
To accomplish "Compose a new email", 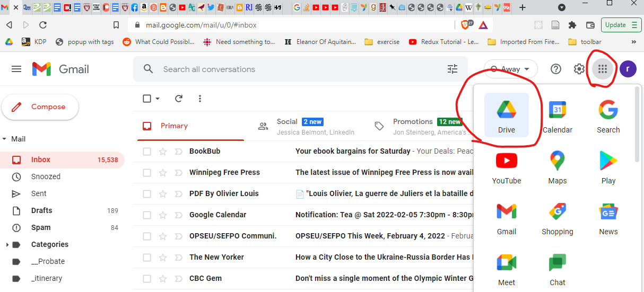I will point(40,107).
